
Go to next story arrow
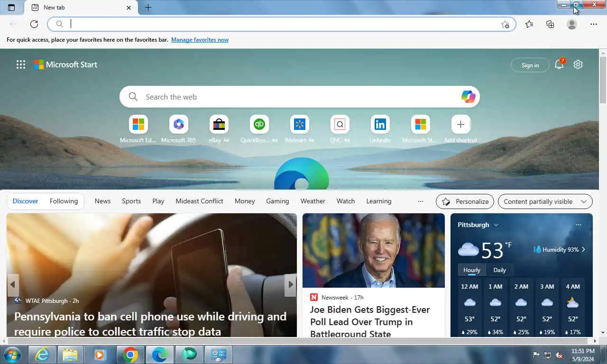(x=291, y=285)
